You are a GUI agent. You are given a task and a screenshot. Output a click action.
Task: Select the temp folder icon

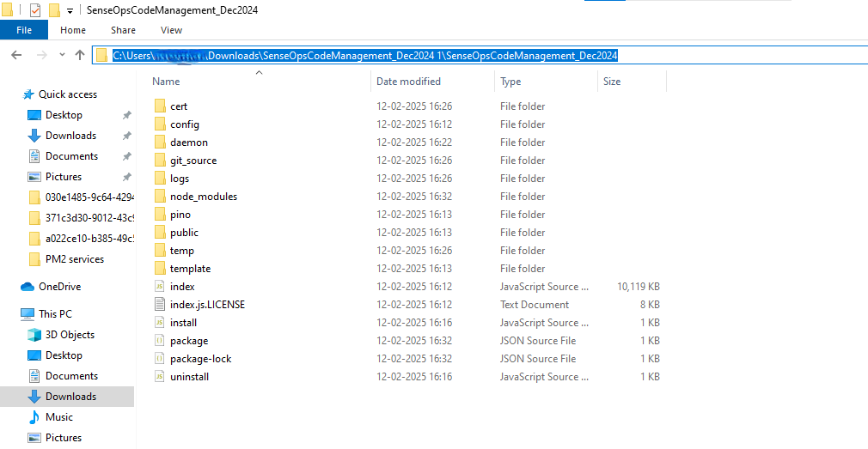coord(160,251)
